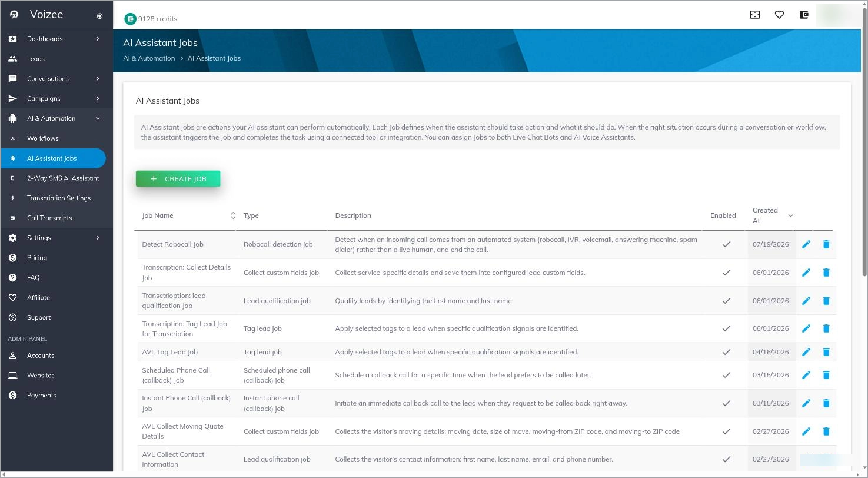This screenshot has height=478, width=868.
Task: Edit the Detect Robocall Job
Action: [806, 244]
